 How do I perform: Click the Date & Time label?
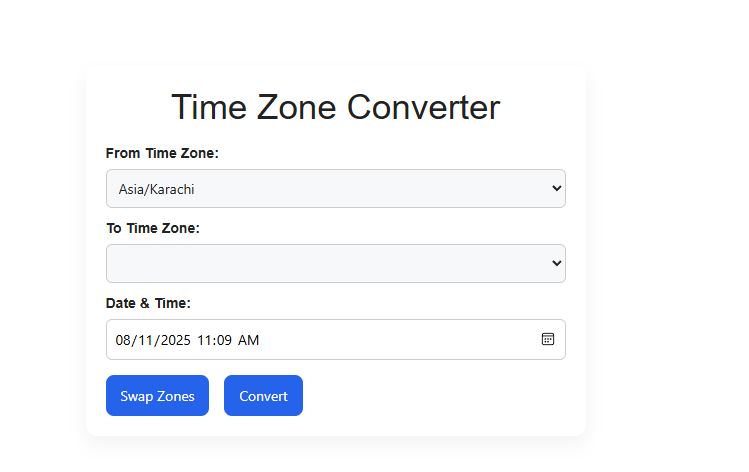coord(148,303)
